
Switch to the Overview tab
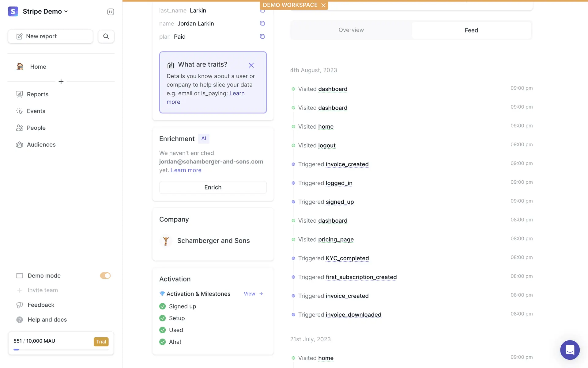click(x=351, y=30)
